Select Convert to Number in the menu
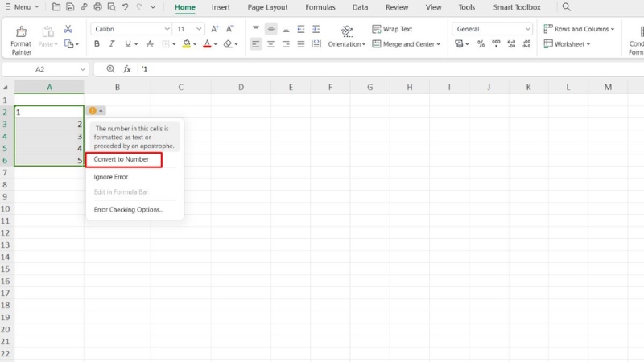This screenshot has height=362, width=644. pos(122,159)
